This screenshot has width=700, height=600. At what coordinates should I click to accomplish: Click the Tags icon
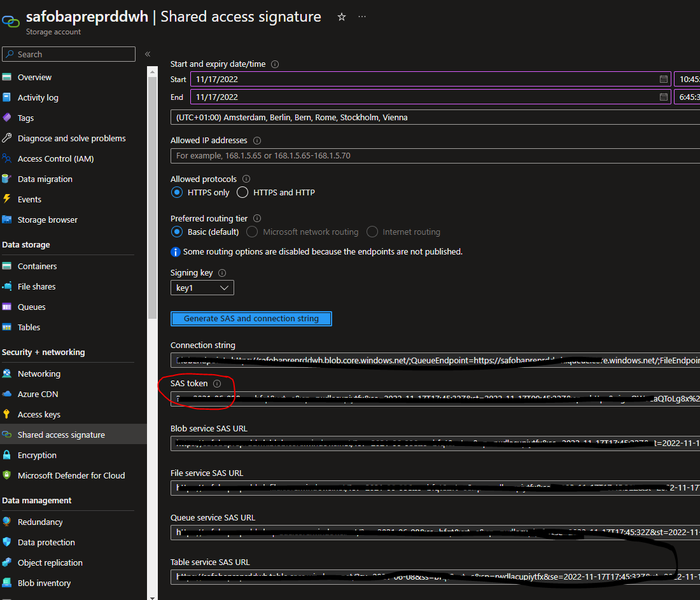[7, 118]
